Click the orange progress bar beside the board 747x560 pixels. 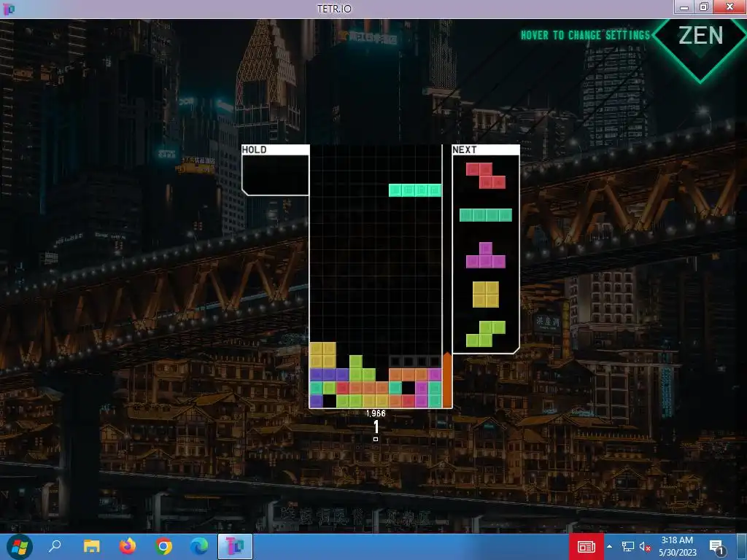pos(447,380)
